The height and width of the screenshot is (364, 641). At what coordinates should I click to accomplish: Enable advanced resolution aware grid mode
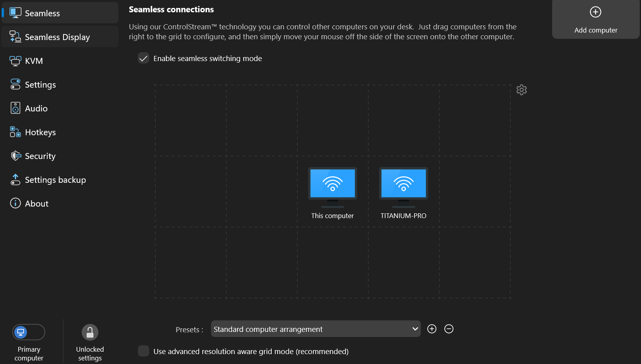point(143,351)
